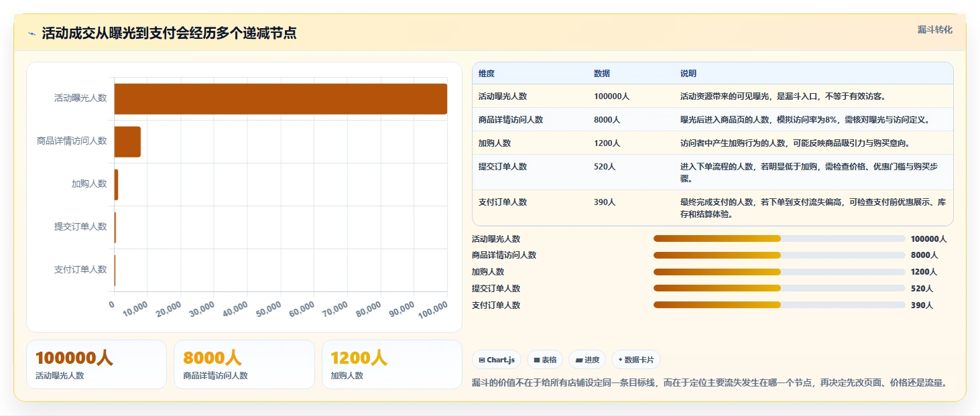Open the 100000人 活动曝光人数 summary card

click(97, 364)
